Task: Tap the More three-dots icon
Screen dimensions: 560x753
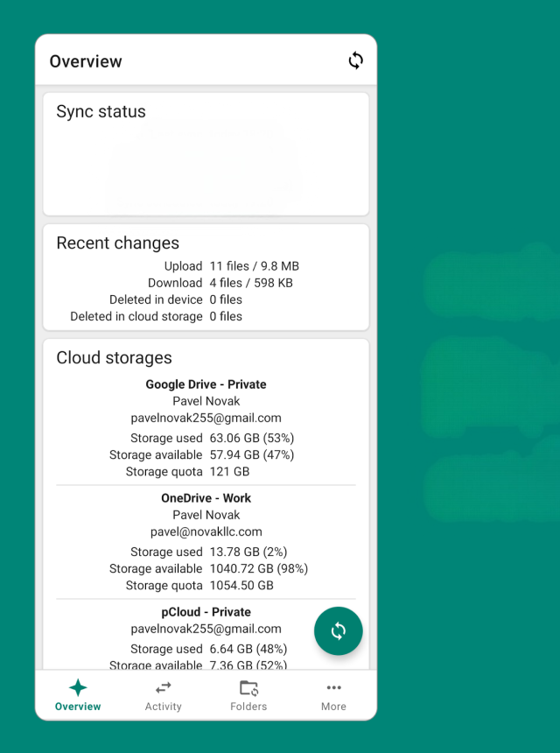Action: click(x=333, y=687)
